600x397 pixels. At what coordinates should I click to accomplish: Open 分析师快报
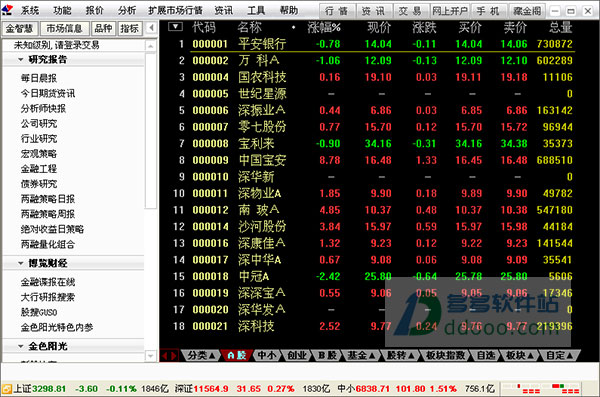pyautogui.click(x=43, y=109)
